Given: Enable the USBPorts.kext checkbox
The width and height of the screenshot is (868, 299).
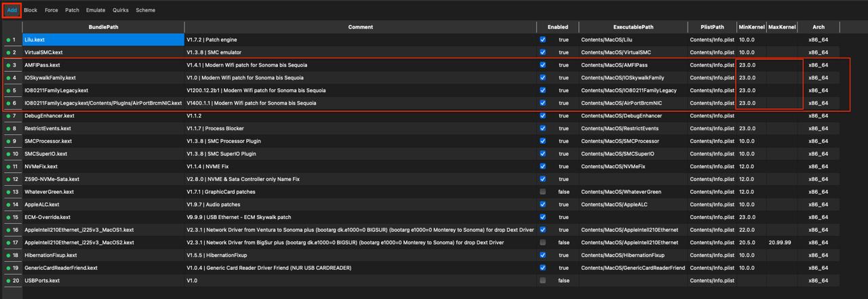Looking at the screenshot, I should pos(542,281).
